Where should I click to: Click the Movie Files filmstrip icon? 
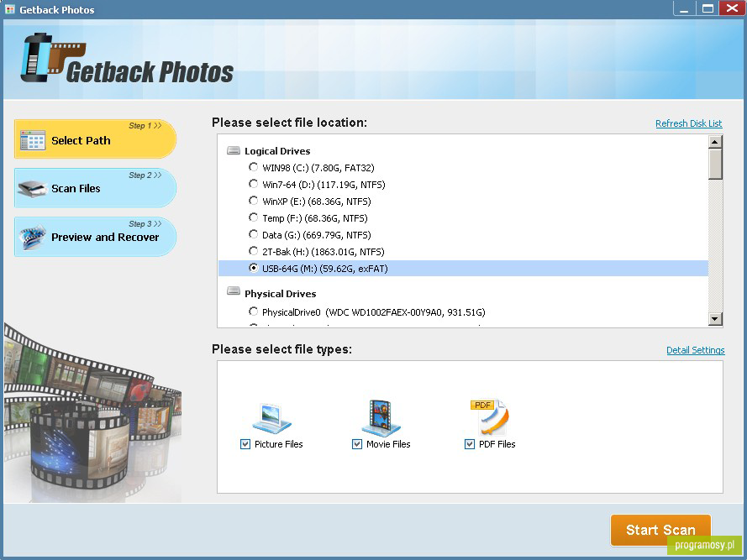pos(381,418)
